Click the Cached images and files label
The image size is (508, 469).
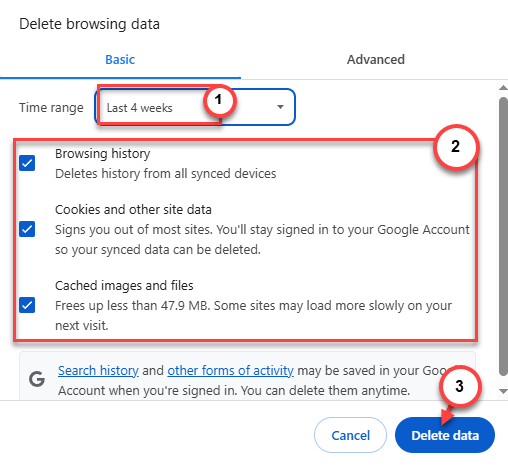(124, 286)
